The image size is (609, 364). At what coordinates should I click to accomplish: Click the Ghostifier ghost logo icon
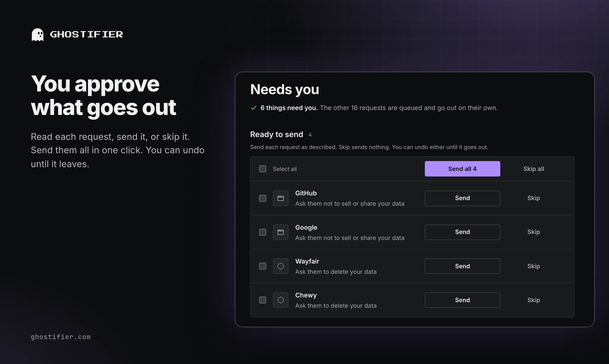pos(38,34)
